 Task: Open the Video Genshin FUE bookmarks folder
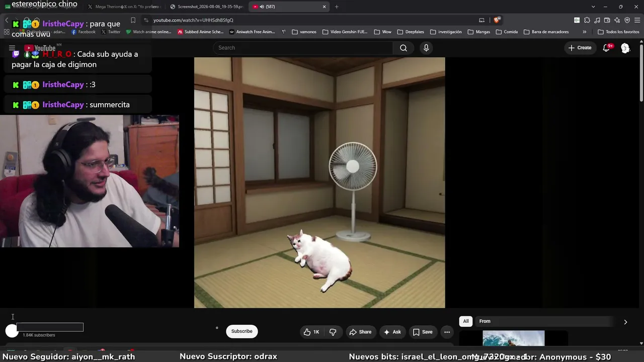pyautogui.click(x=345, y=32)
